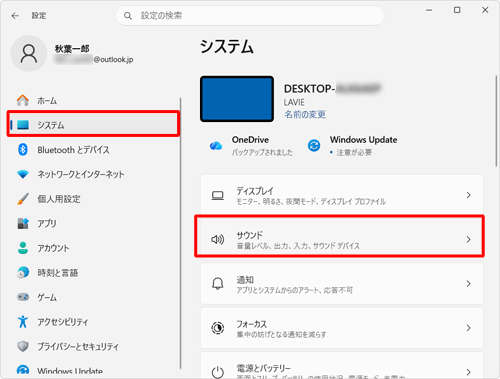Click the sidebar vertical scrollbar
Viewport: 500px width, 379px height.
[180, 233]
